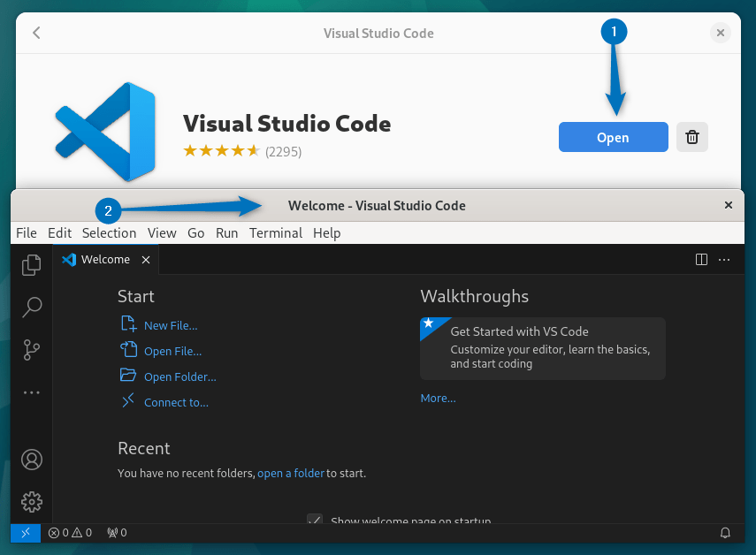Viewport: 756px width, 555px height.
Task: Expand additional views via the activity bar ellipsis
Action: [31, 392]
